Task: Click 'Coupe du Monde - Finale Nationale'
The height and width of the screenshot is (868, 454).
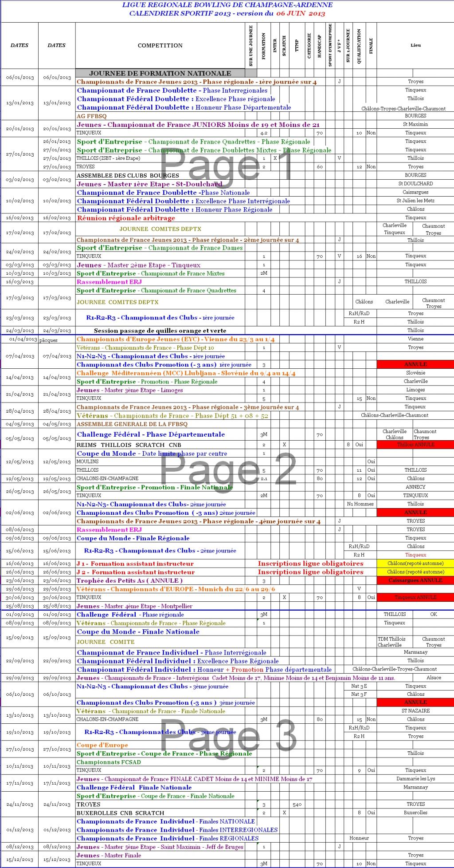Action: (138, 631)
